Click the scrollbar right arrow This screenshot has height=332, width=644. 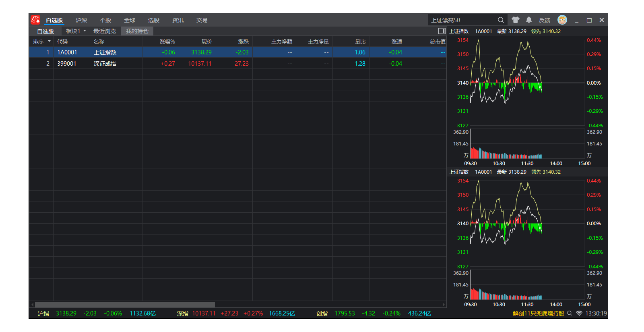pos(444,305)
